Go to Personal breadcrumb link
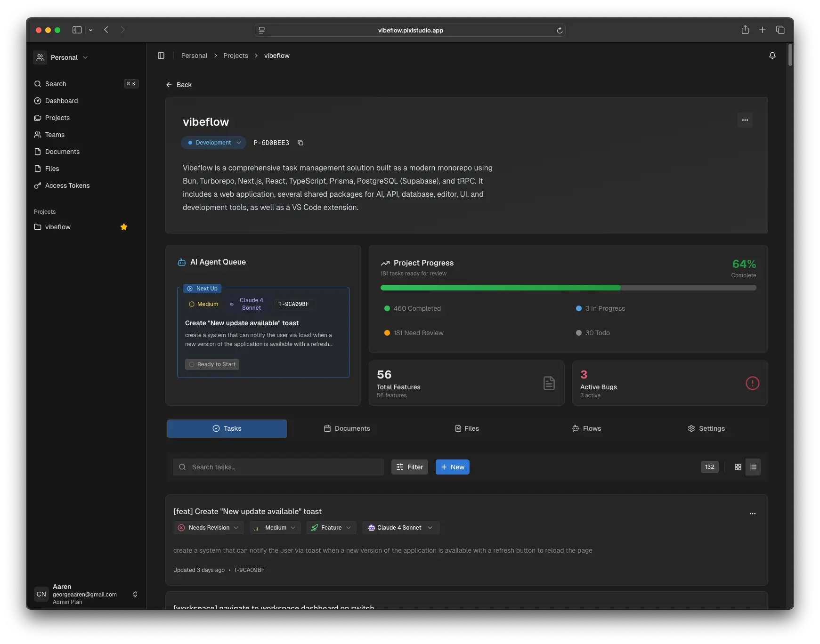Image resolution: width=820 pixels, height=644 pixels. pos(194,56)
